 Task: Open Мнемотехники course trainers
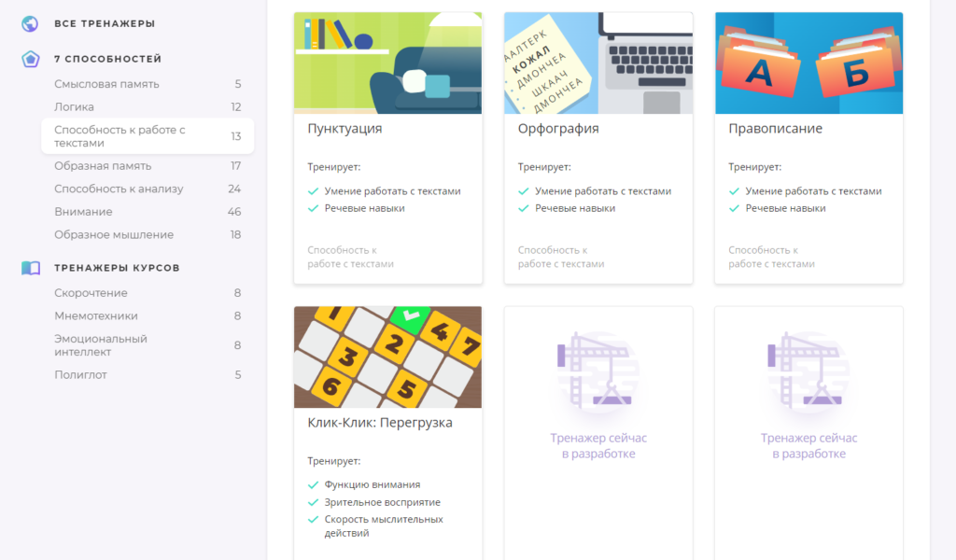click(x=95, y=315)
